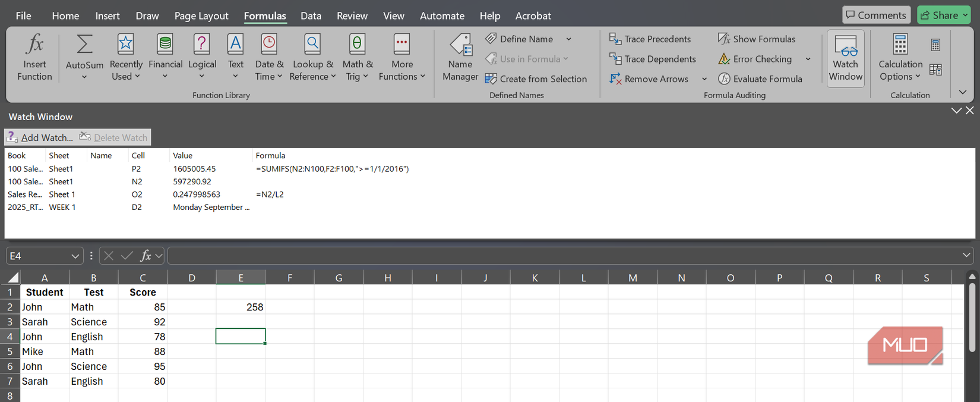
Task: Open Text functions list
Action: point(235,58)
